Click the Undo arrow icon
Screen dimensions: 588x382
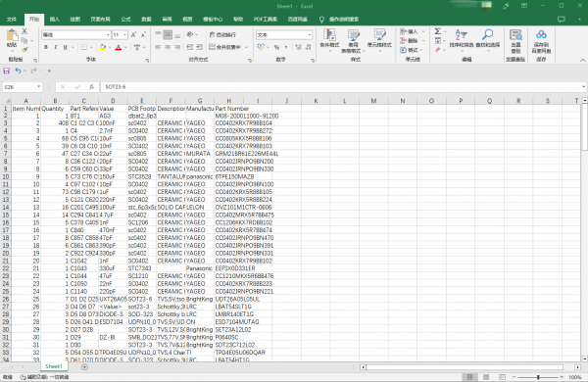pyautogui.click(x=18, y=71)
